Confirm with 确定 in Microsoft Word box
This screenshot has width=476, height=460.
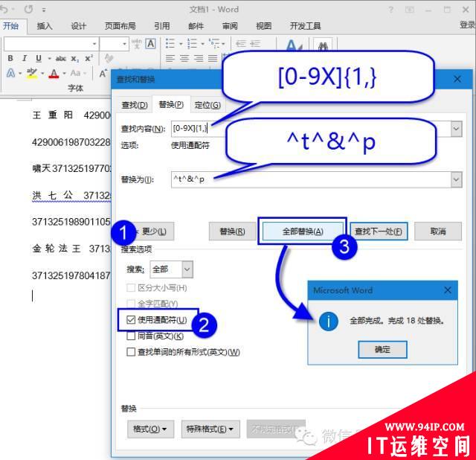pos(382,349)
